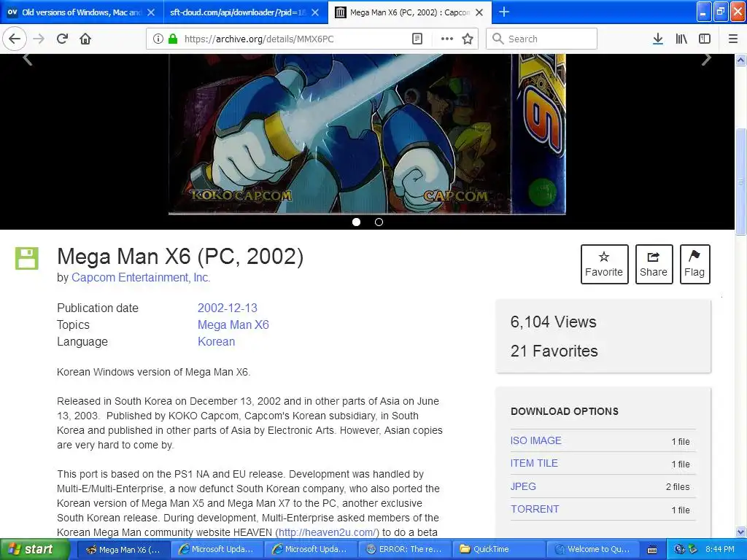This screenshot has height=560, width=747.
Task: Click the green secure connection padlock
Action: (173, 39)
